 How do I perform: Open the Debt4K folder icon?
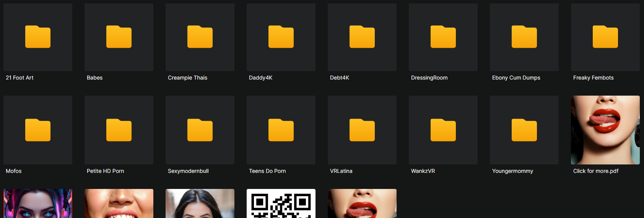(362, 37)
